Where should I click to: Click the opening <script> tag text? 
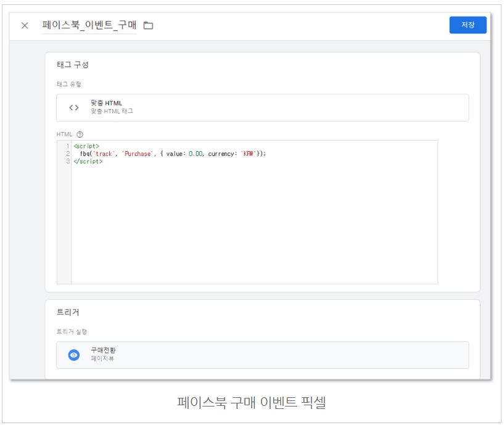pyautogui.click(x=86, y=146)
